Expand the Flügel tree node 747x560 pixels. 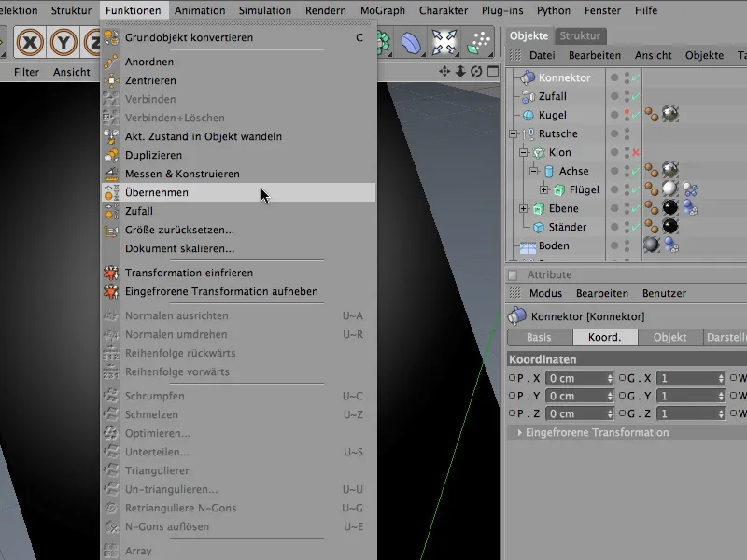click(544, 189)
